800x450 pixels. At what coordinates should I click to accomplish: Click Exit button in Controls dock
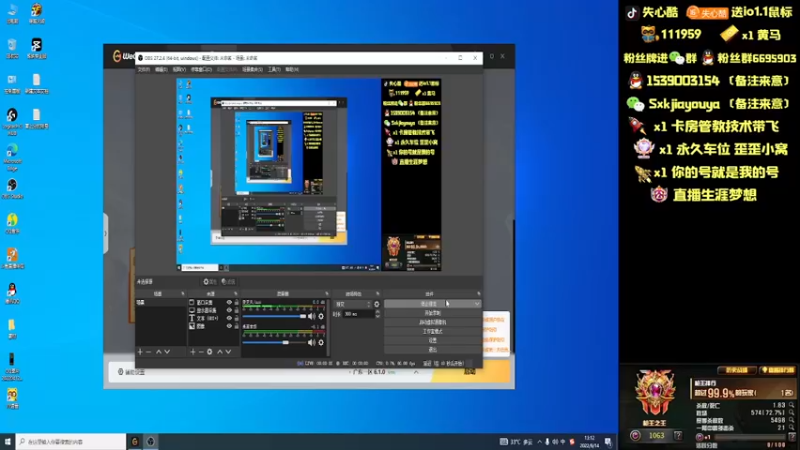tap(433, 349)
